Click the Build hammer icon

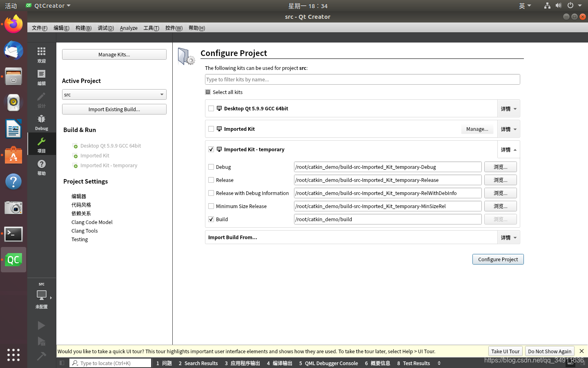(x=41, y=356)
